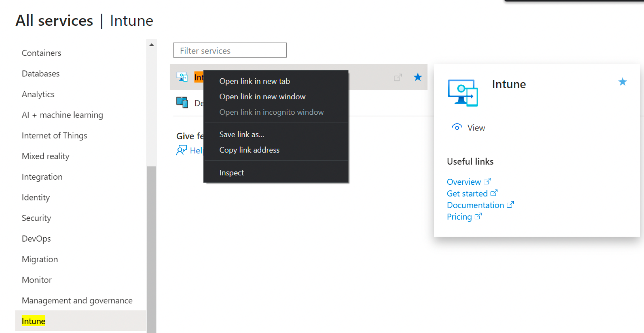The height and width of the screenshot is (333, 644).
Task: Click "Inspect" in the context menu
Action: (231, 173)
